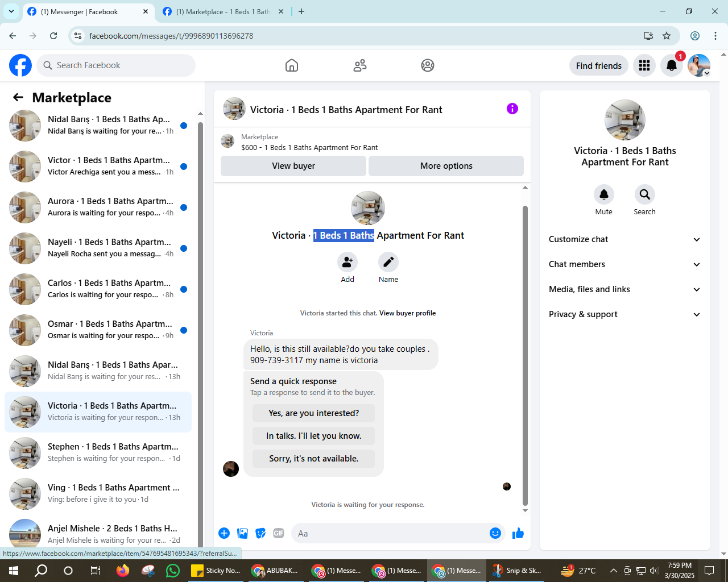Viewport: 728px width, 582px height.
Task: Click the Search Facebook field
Action: coord(116,65)
